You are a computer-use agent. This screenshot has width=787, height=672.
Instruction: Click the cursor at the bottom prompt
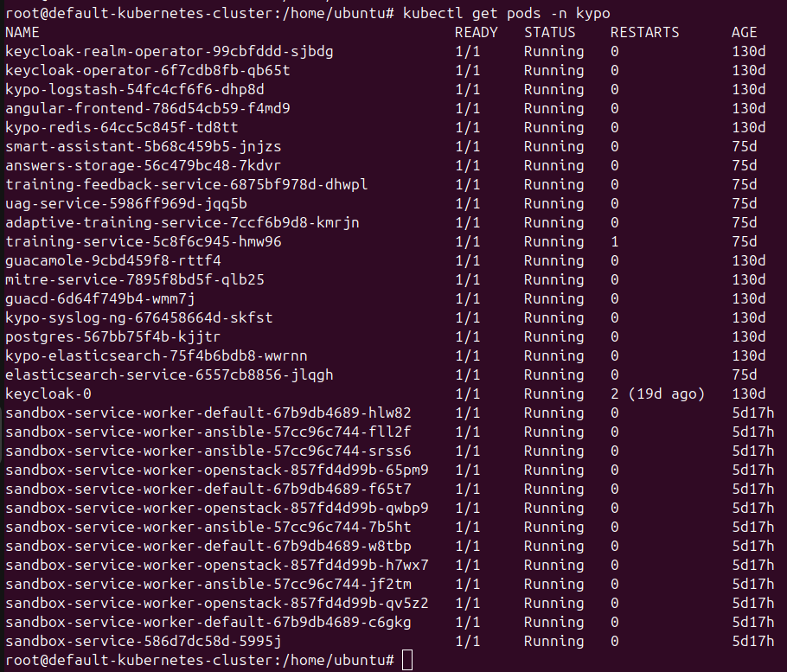[407, 661]
